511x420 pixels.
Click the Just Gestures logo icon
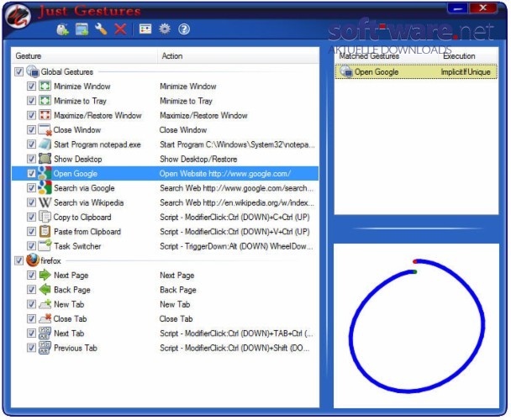tap(18, 16)
